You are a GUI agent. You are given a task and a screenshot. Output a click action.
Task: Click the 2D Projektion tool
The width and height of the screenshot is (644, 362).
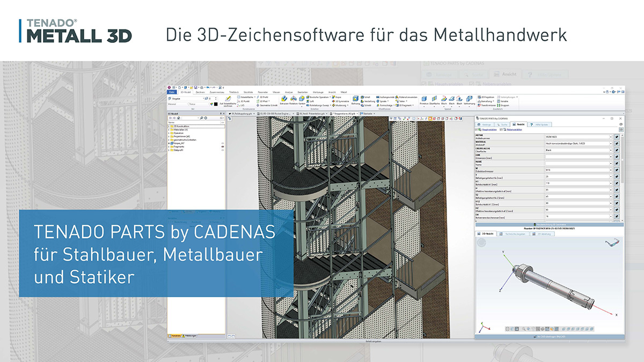486,97
